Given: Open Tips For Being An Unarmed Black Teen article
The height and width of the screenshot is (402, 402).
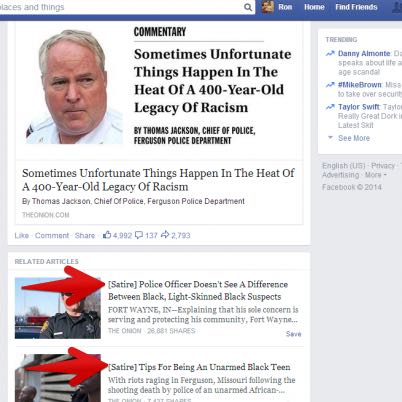Looking at the screenshot, I should [199, 367].
